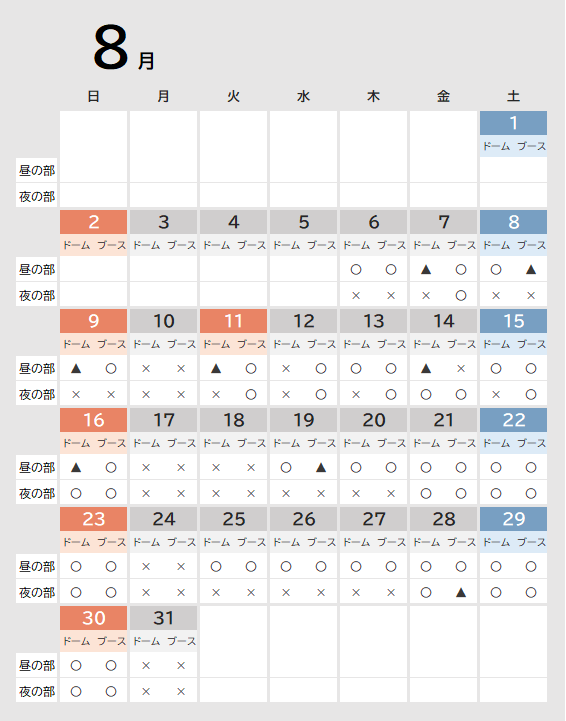Click triangle under Booth, August 28 night

(x=461, y=592)
